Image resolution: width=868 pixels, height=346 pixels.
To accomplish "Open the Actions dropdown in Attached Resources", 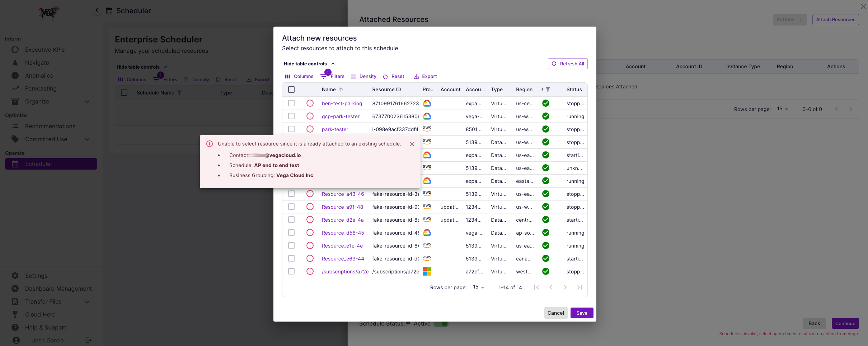I will [x=789, y=20].
